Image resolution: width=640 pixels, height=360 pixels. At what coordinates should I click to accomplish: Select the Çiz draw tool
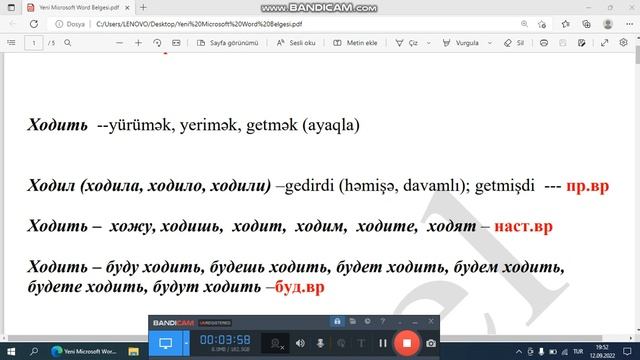click(407, 42)
